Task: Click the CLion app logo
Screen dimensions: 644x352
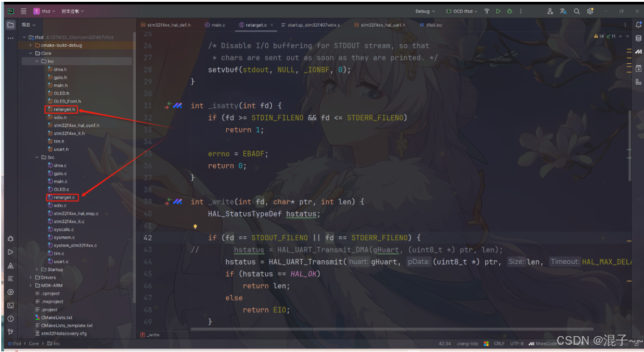Action: pyautogui.click(x=10, y=11)
